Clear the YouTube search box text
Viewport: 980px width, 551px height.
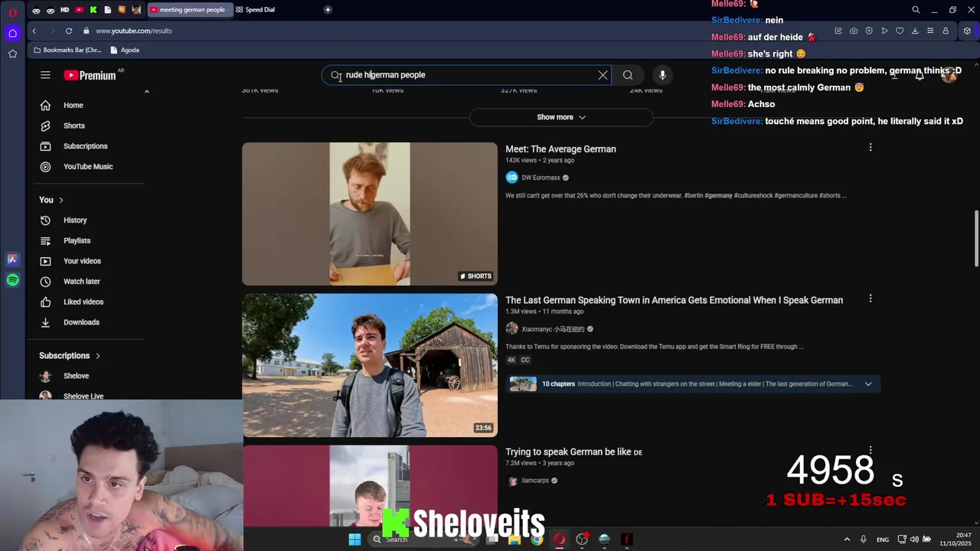click(x=603, y=75)
